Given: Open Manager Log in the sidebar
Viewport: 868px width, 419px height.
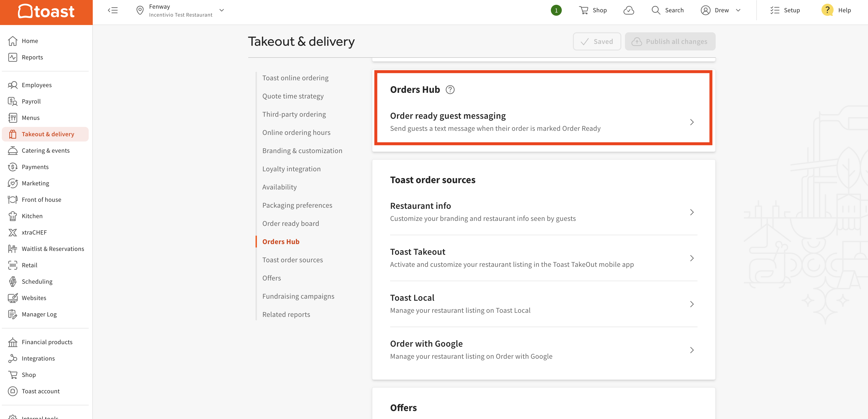Looking at the screenshot, I should [45, 315].
